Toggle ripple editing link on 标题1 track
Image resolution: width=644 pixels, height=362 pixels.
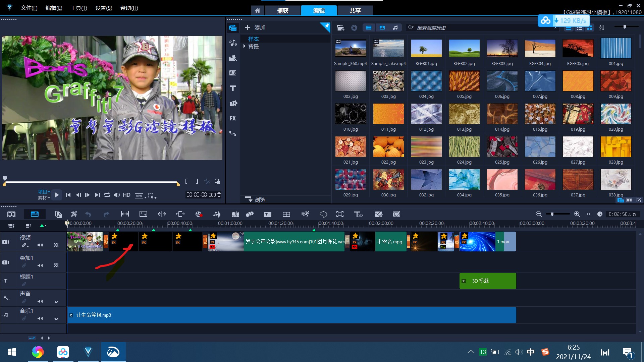pos(24,284)
